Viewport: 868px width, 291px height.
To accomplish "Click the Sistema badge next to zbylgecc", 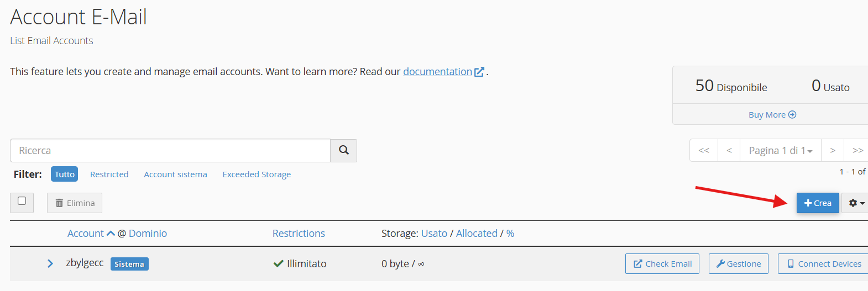I will pos(129,264).
